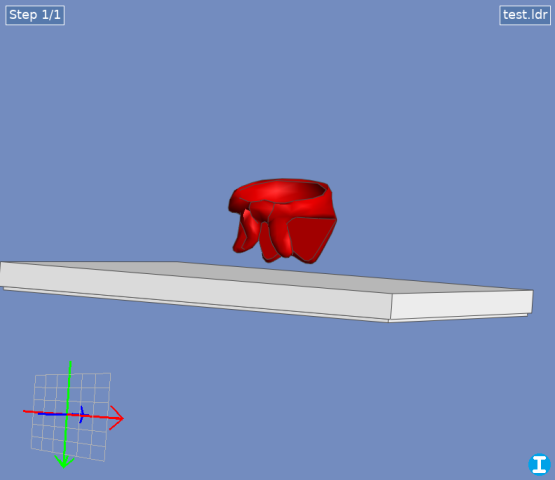Click the red X-axis arrowhead
555x480 pixels.
[x=117, y=418]
